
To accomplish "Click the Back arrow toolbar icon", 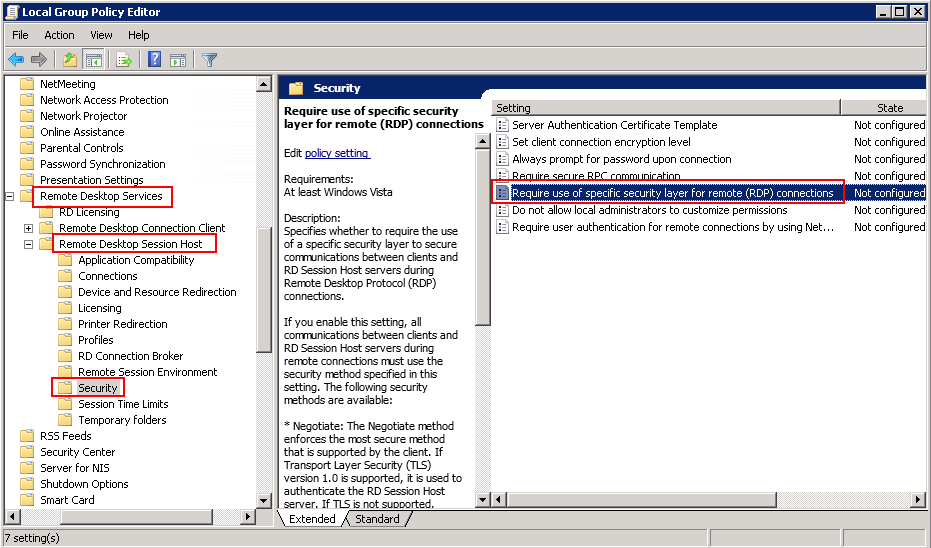I will [x=17, y=59].
